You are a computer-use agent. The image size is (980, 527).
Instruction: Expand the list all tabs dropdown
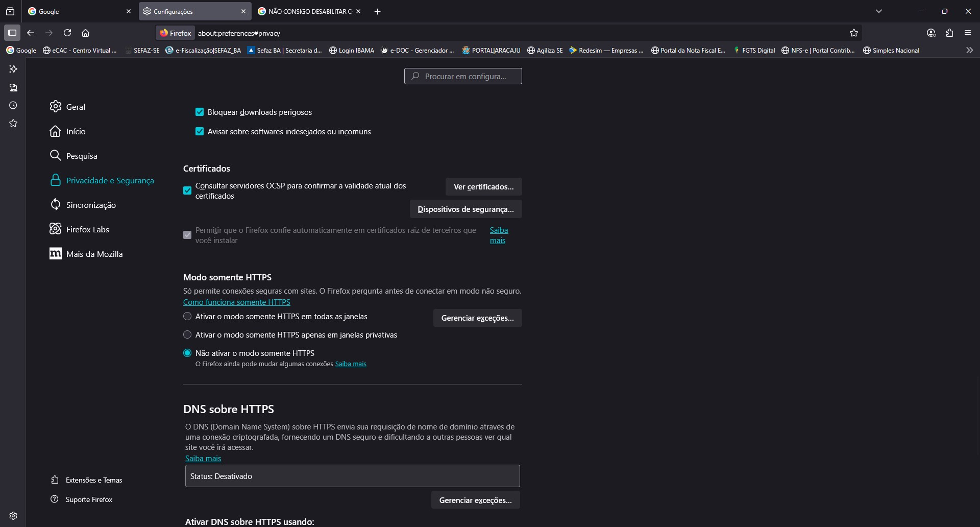[879, 11]
